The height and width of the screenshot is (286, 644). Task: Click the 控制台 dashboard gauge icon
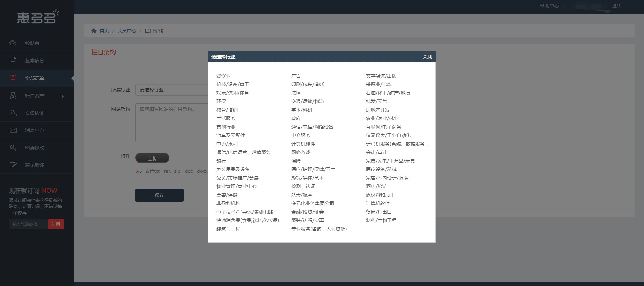pos(13,43)
